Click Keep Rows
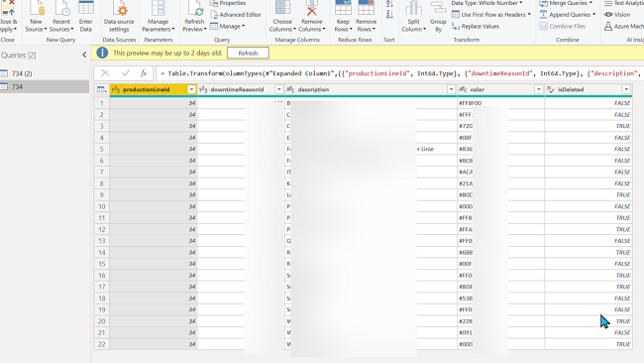This screenshot has width=644, height=363. [x=343, y=17]
